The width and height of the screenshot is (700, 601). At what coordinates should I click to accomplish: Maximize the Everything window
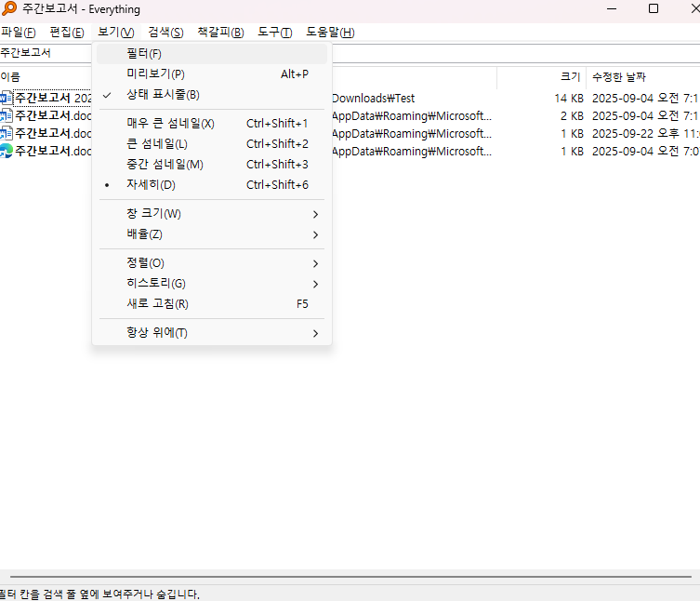(654, 8)
